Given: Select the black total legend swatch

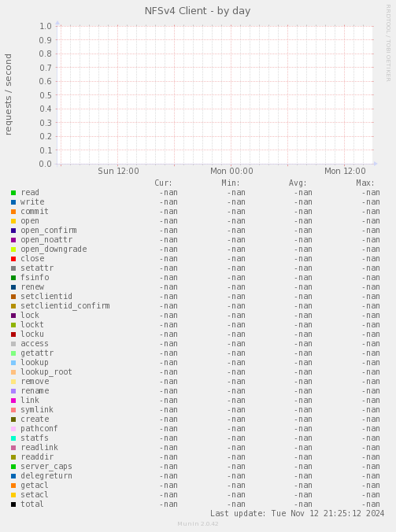Looking at the screenshot, I should click(x=13, y=504).
